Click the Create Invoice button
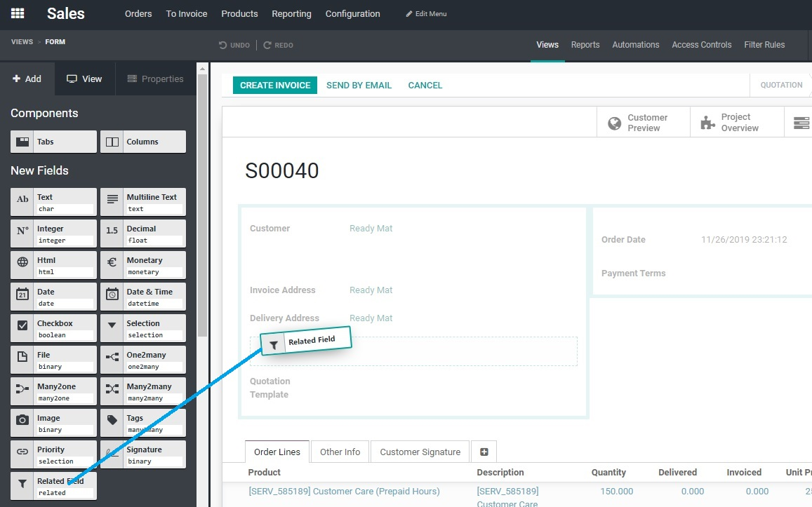812x507 pixels. coord(275,86)
